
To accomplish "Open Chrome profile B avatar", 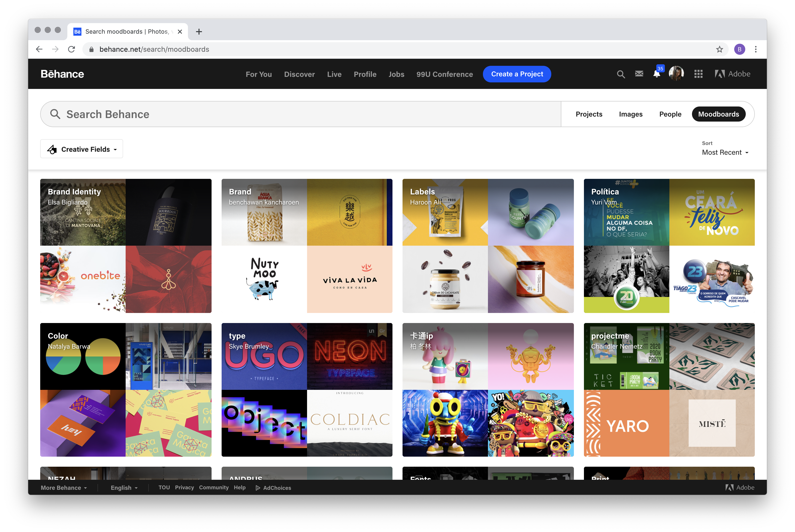I will pos(739,49).
